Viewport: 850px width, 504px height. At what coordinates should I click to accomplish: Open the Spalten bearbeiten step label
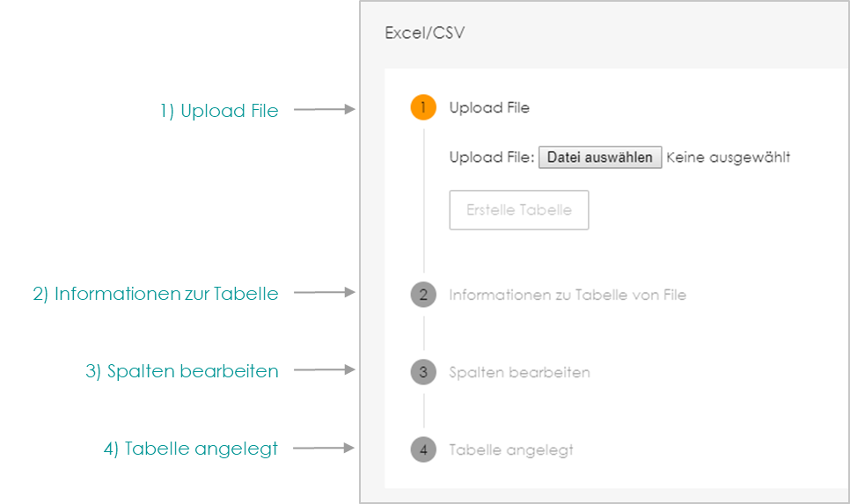[519, 372]
